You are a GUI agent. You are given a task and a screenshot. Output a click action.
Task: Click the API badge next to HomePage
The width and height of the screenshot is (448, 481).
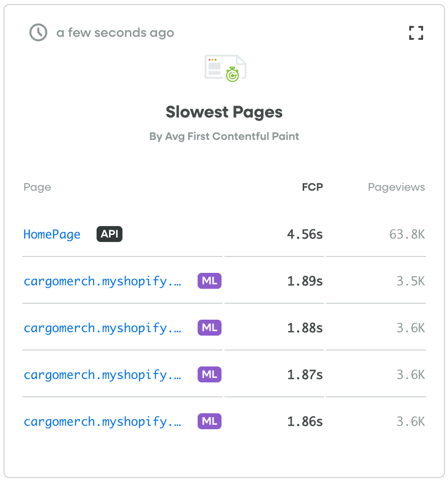click(110, 234)
